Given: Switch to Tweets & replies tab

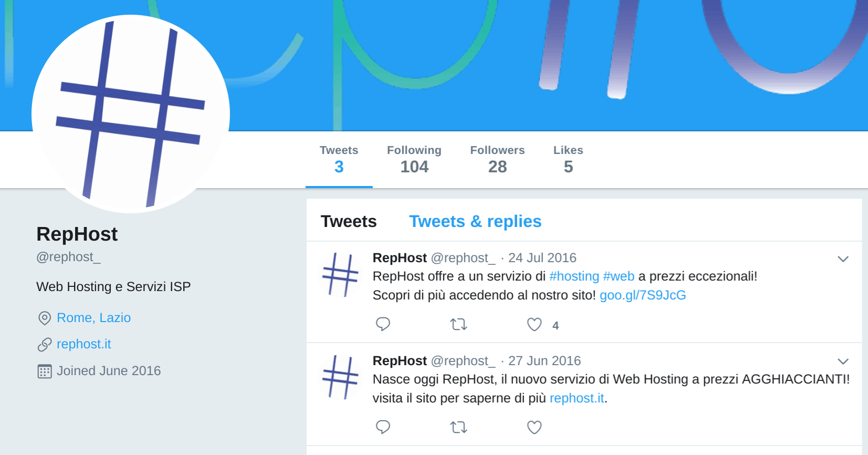Looking at the screenshot, I should point(475,221).
